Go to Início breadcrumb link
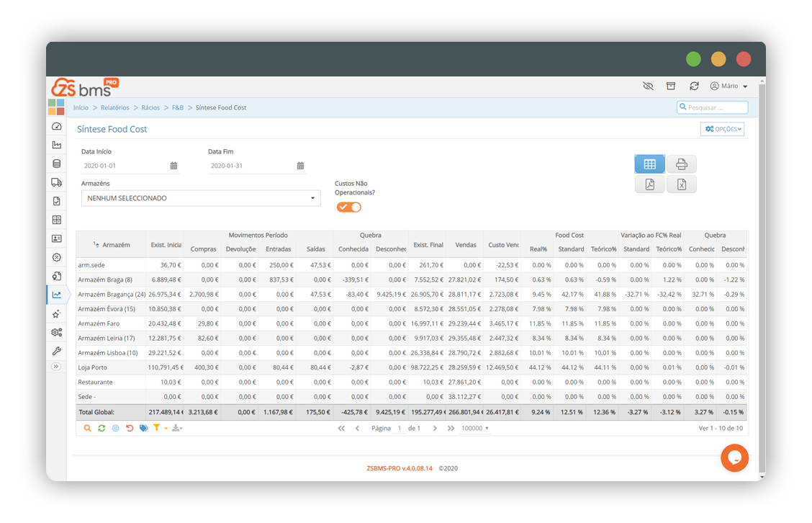 pyautogui.click(x=81, y=108)
